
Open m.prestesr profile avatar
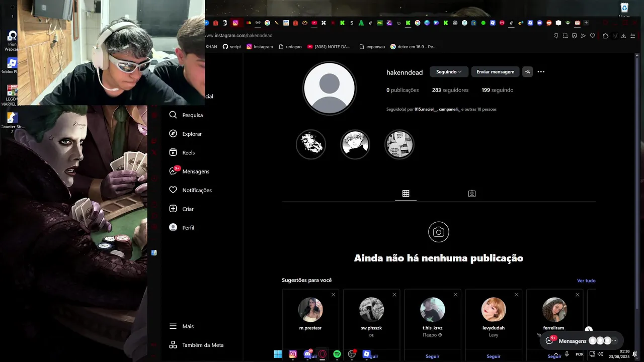click(x=310, y=310)
